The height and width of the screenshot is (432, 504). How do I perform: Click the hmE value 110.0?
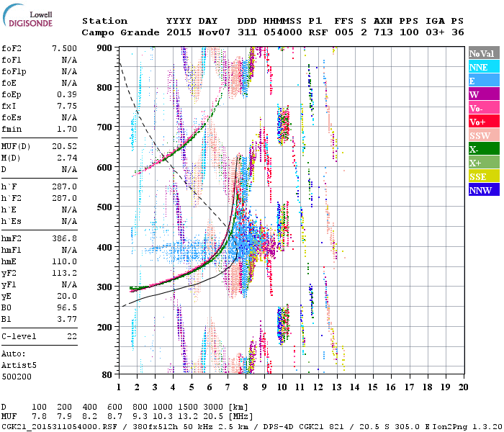click(64, 261)
